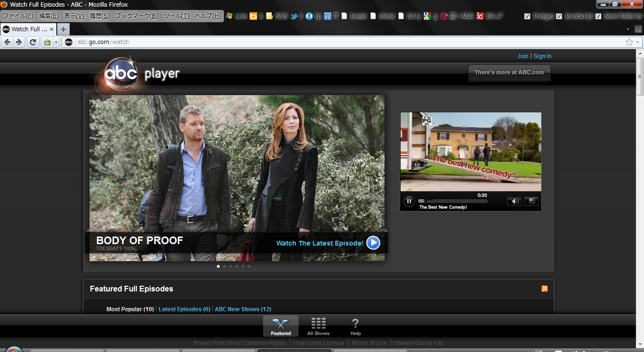Click the Sign In link
Screen dimensions: 644x352
click(x=543, y=56)
